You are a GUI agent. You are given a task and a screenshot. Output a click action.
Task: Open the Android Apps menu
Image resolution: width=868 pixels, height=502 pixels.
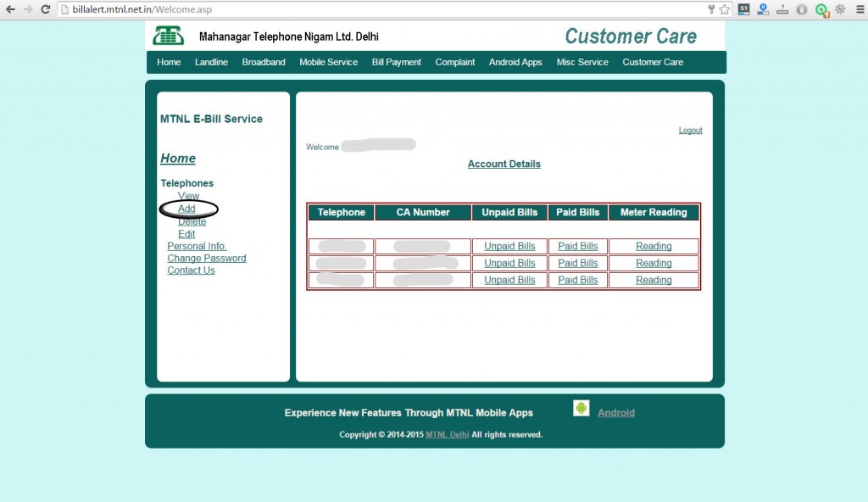[x=515, y=62]
